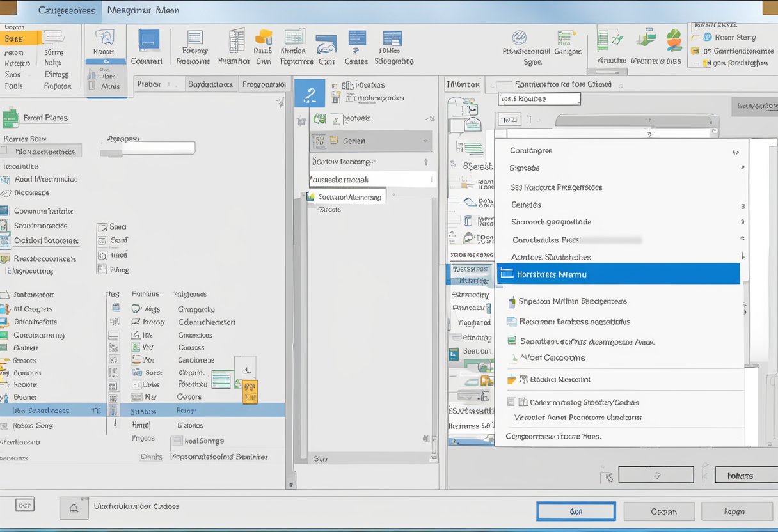Screen dimensions: 778x532
Task: Select the Maps tool in the ribbon
Action: click(106, 44)
